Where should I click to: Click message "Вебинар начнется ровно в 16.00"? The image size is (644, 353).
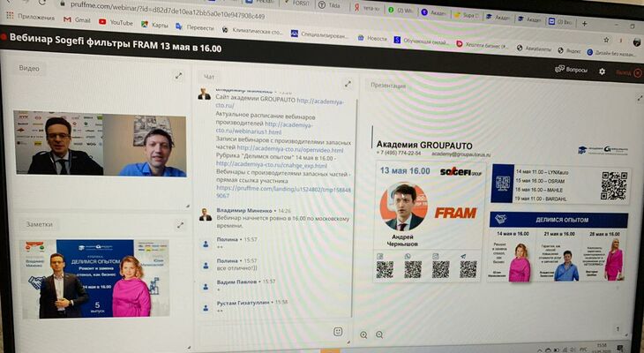[282, 222]
